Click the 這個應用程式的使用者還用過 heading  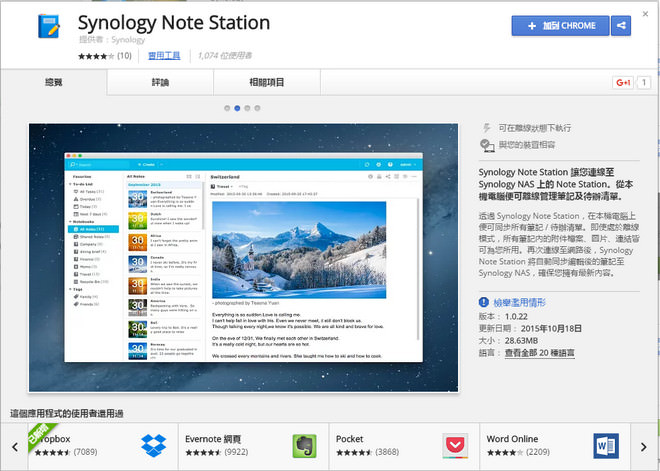click(67, 414)
